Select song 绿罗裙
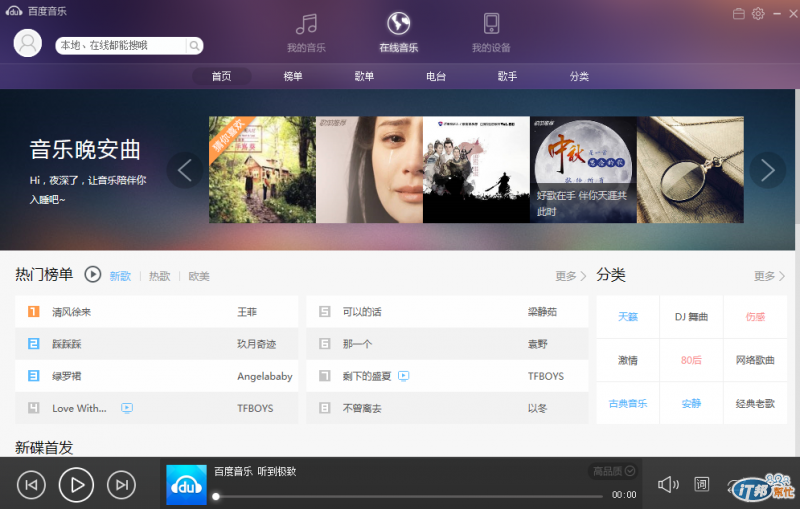 (66, 376)
